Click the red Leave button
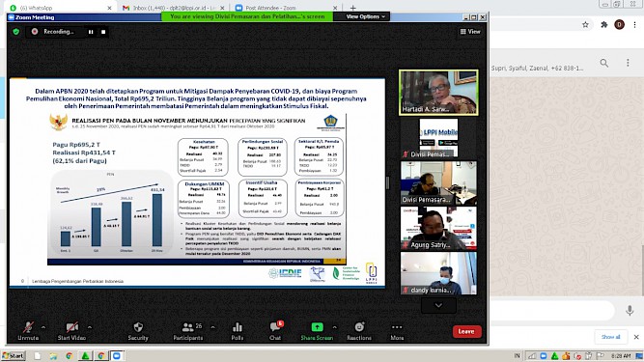This screenshot has height=362, width=644. click(466, 331)
